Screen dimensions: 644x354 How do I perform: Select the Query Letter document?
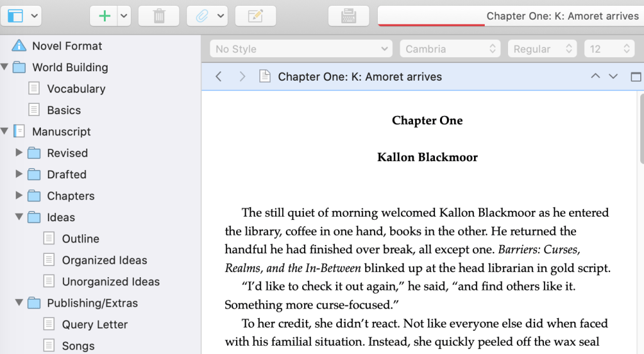[94, 324]
